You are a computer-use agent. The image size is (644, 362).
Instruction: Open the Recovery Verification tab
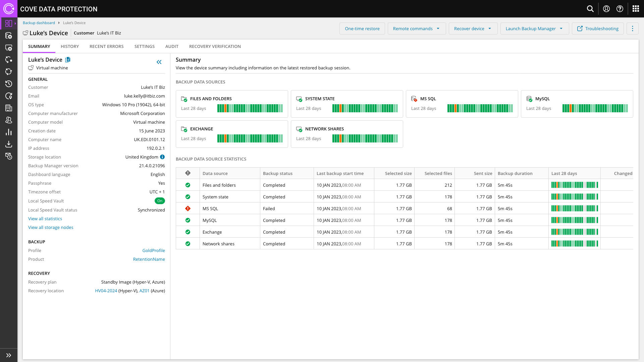point(215,46)
